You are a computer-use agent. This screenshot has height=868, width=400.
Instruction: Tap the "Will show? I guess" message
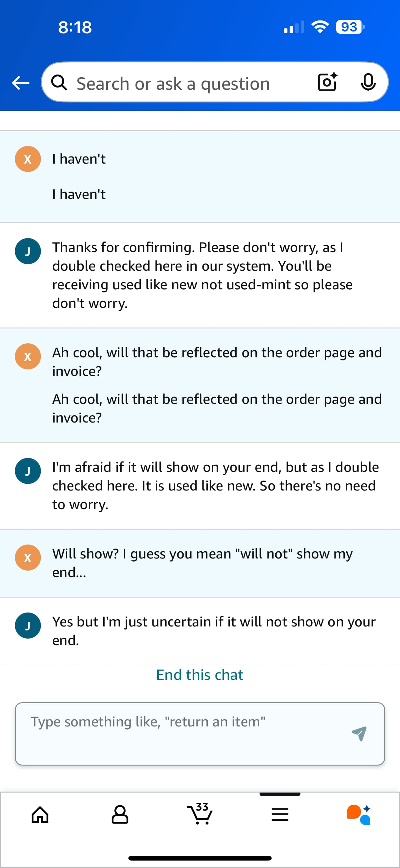point(202,563)
